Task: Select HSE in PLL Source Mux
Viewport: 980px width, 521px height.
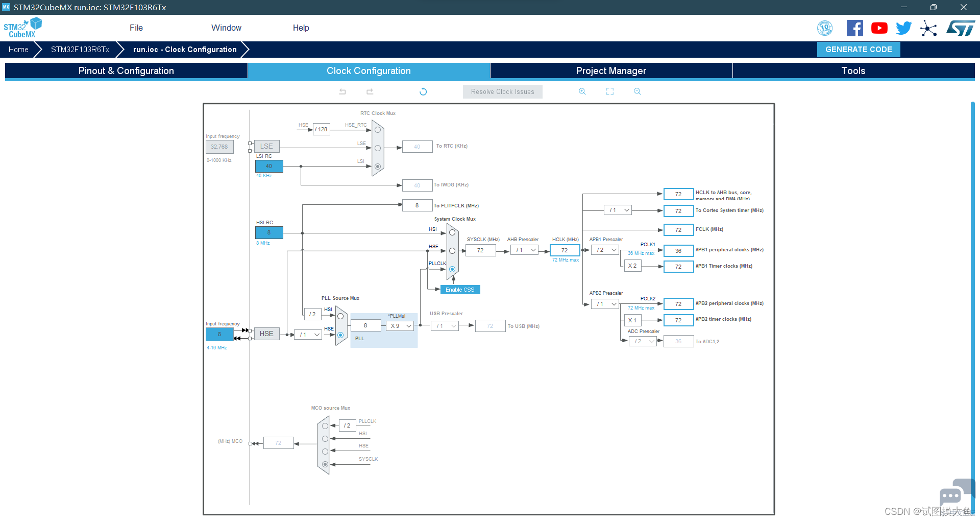Action: click(x=340, y=335)
